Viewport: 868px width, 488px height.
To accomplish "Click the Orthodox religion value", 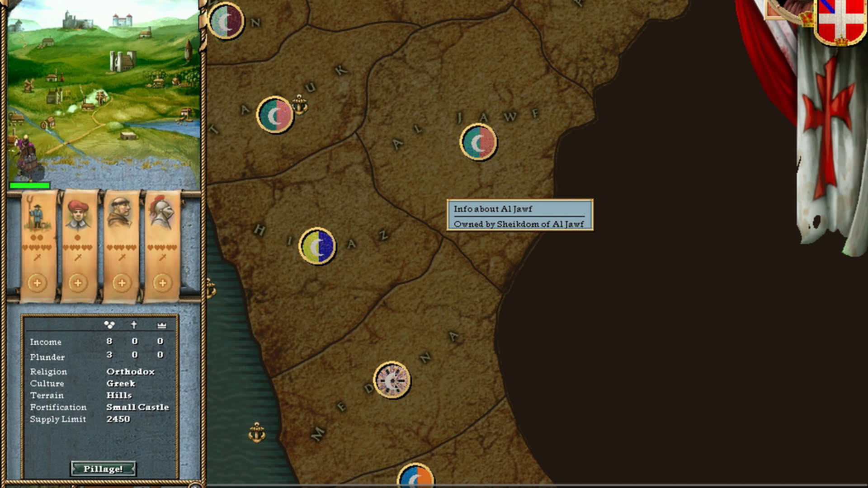I will click(x=131, y=371).
